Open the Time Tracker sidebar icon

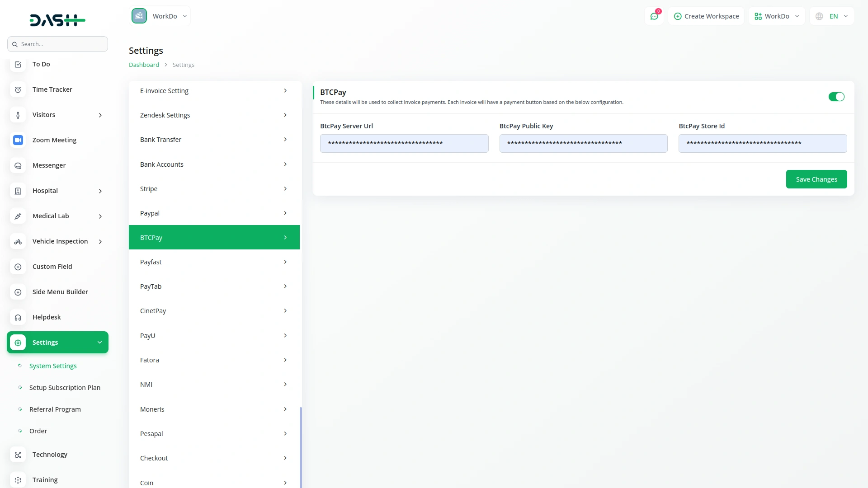[18, 89]
